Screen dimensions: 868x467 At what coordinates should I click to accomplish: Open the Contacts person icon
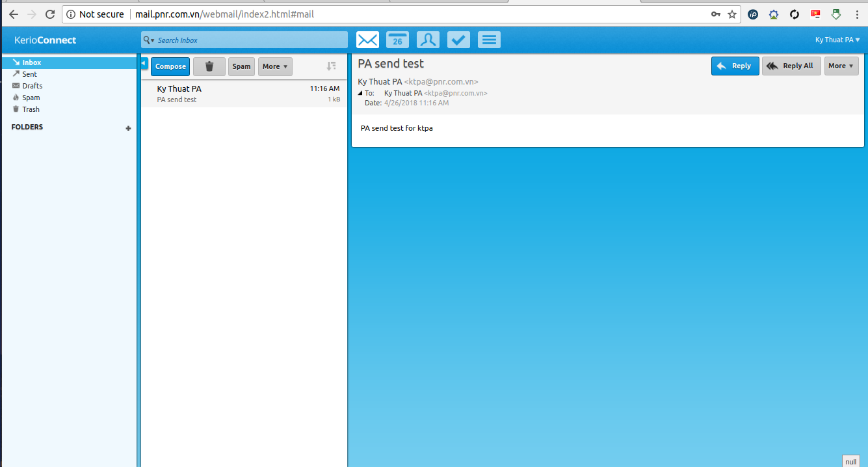coord(428,40)
